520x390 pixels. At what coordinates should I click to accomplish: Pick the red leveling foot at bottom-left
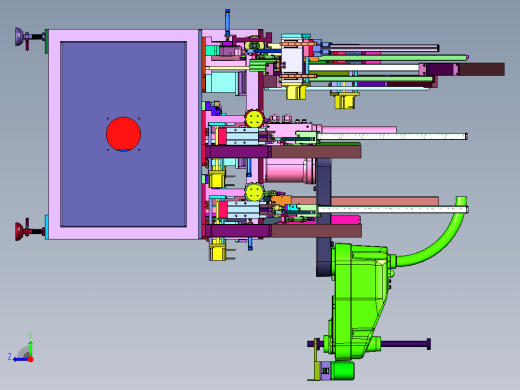click(19, 231)
